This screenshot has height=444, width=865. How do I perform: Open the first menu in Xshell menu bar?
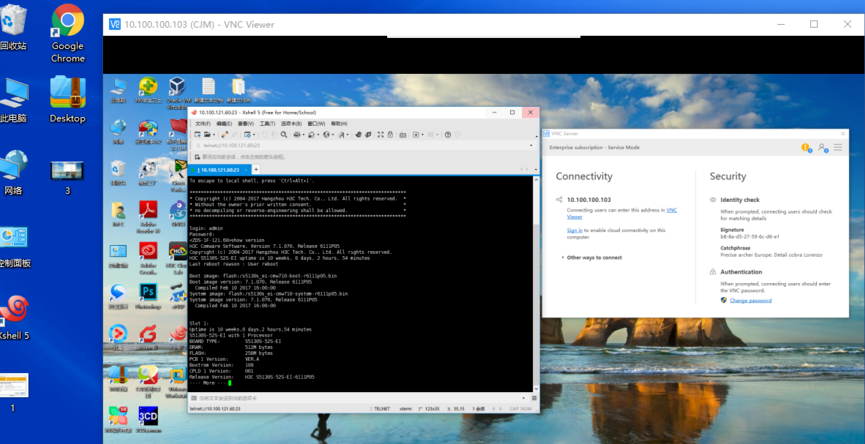click(202, 123)
